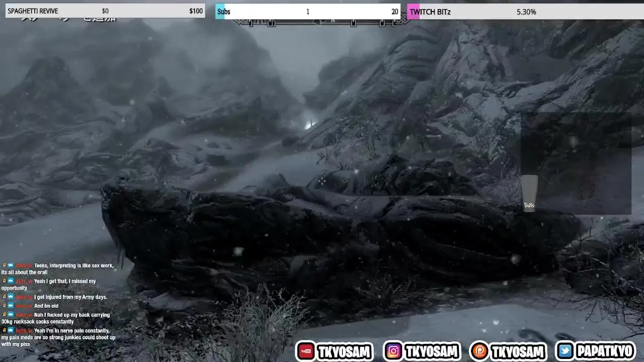644x362 pixels.
Task: Open the TKYOSAM label beside the Instagram icon
Action: click(x=431, y=352)
